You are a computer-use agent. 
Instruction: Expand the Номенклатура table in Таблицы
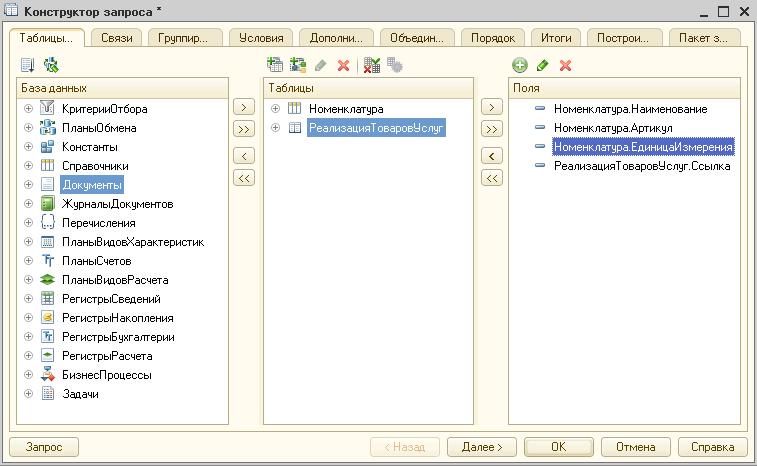(276, 109)
